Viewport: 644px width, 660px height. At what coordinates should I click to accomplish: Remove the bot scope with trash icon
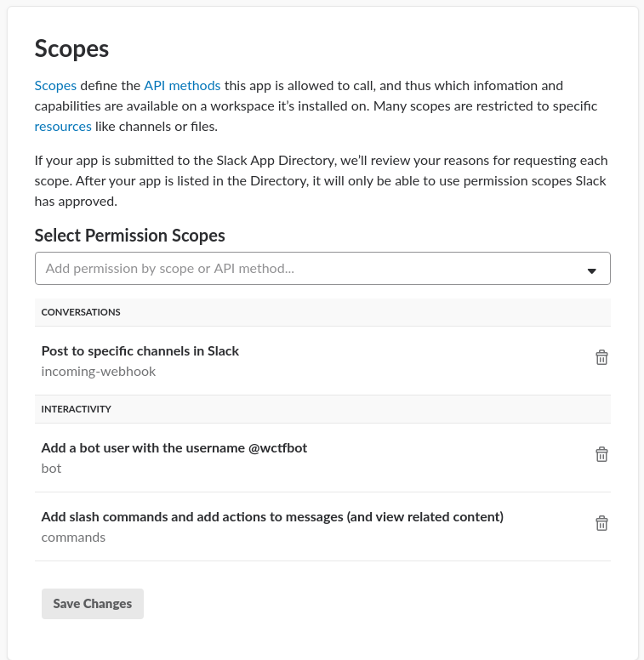[601, 455]
